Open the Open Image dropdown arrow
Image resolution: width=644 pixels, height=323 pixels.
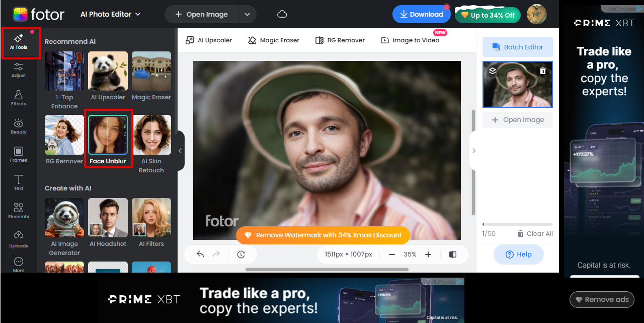pos(247,14)
